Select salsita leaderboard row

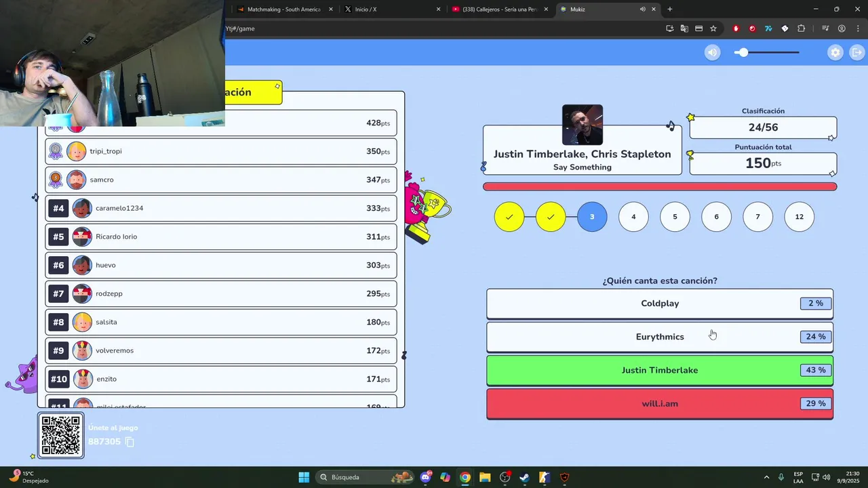(221, 322)
